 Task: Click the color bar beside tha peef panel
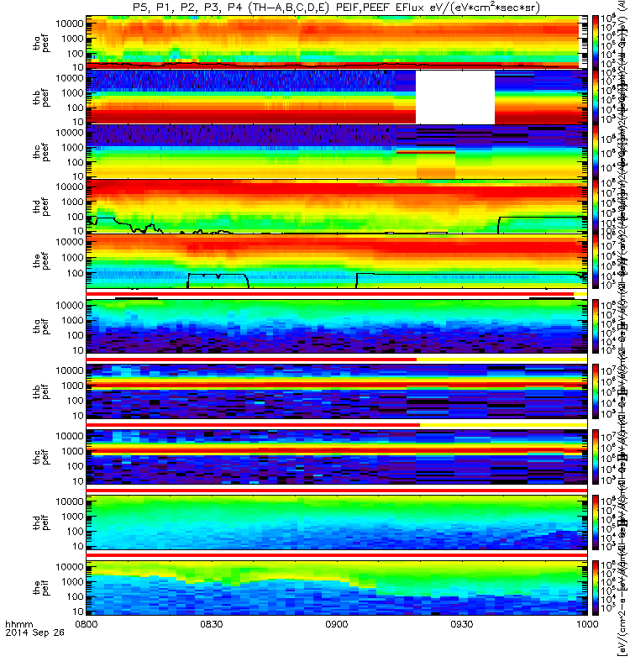coord(596,41)
